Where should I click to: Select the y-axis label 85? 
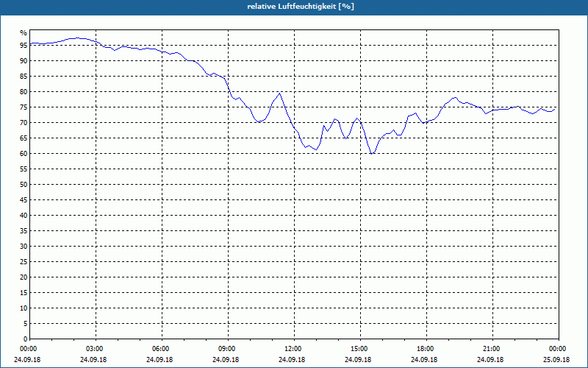click(24, 77)
